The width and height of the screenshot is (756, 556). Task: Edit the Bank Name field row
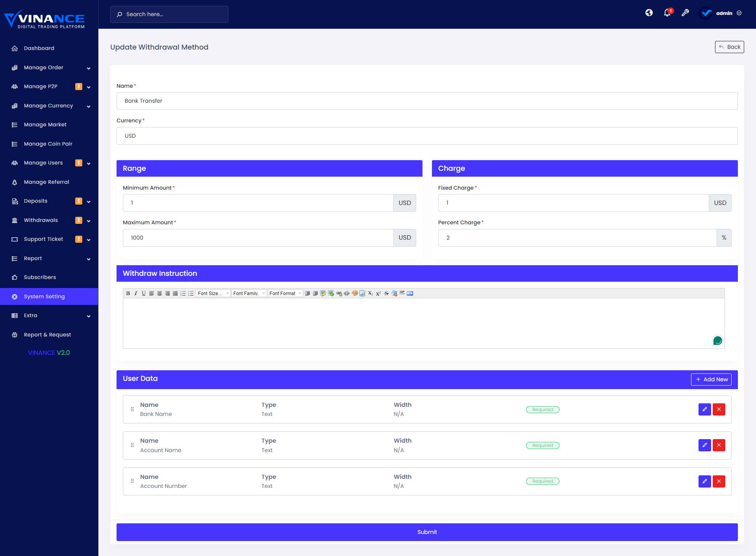tap(704, 409)
